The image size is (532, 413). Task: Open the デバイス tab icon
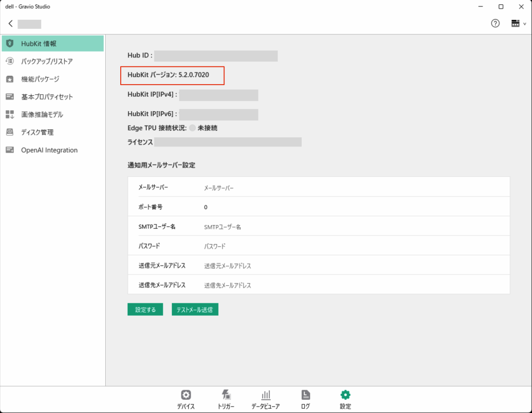point(186,395)
